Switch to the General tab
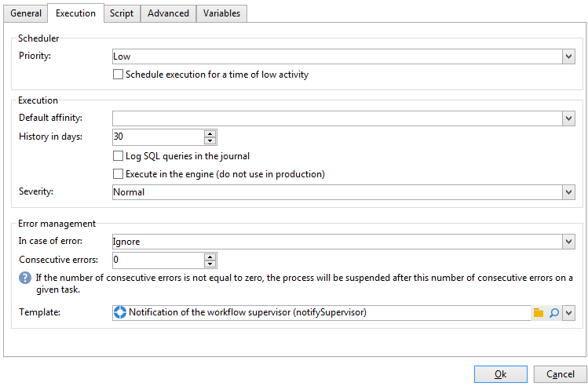This screenshot has width=588, height=386. coord(26,13)
